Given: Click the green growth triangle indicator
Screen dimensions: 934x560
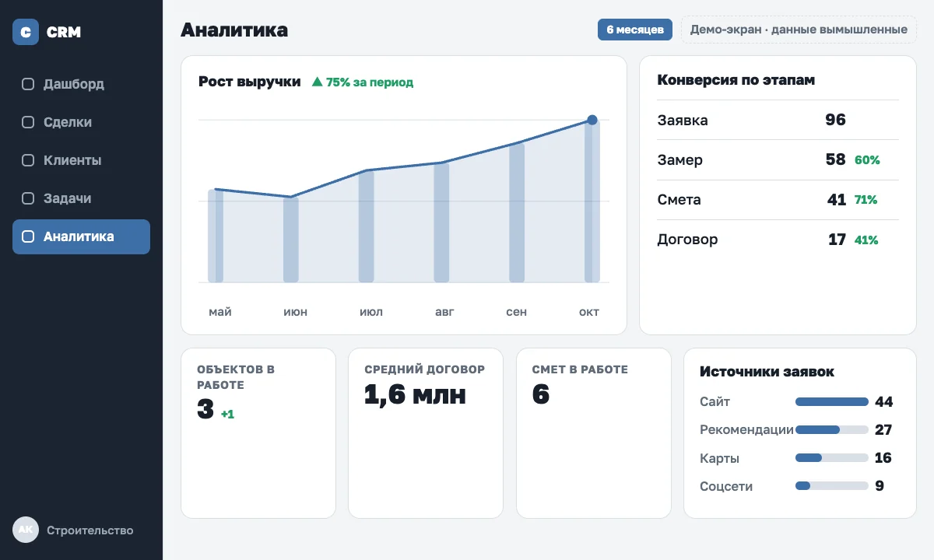Looking at the screenshot, I should click(x=317, y=82).
